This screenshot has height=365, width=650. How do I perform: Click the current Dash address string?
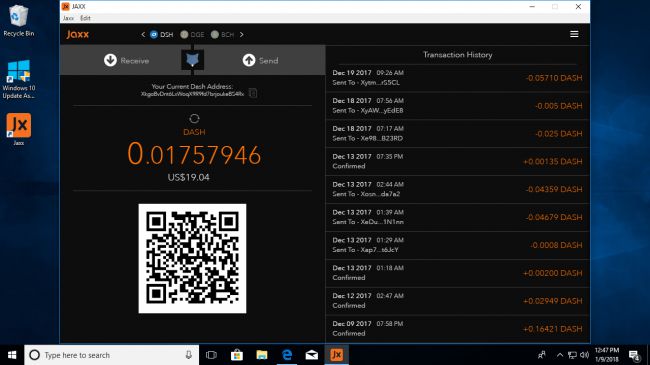(x=192, y=94)
